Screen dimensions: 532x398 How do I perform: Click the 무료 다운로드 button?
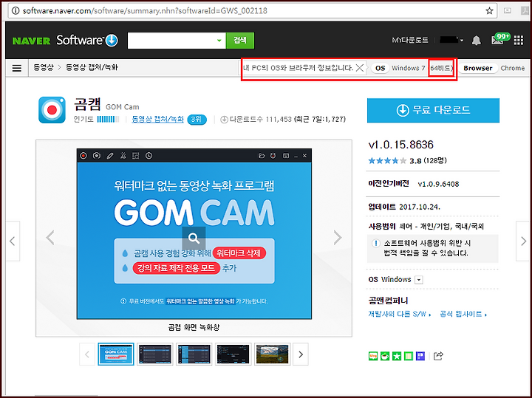[433, 110]
